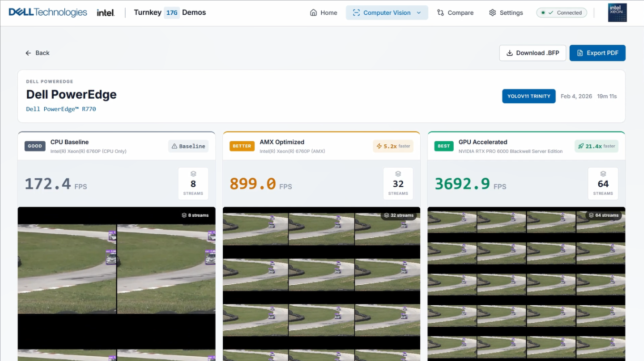Viewport: 644px width, 361px height.
Task: Open the Settings page
Action: [x=506, y=13]
